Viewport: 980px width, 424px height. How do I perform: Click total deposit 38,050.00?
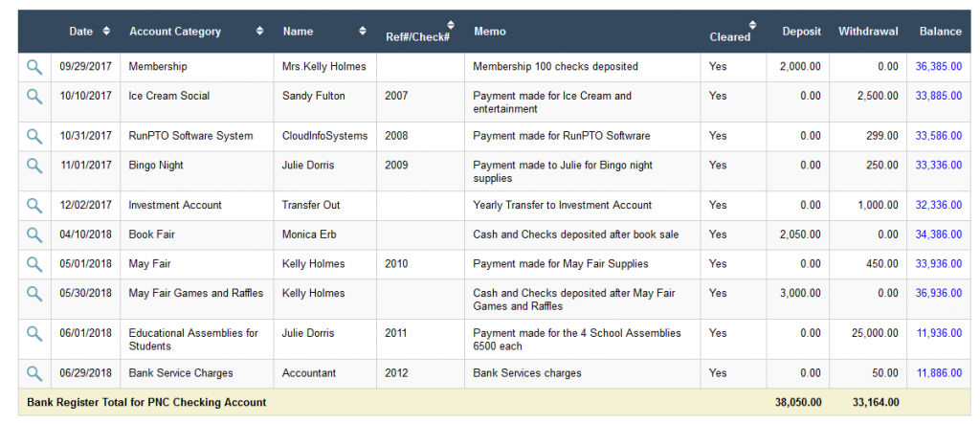(797, 403)
